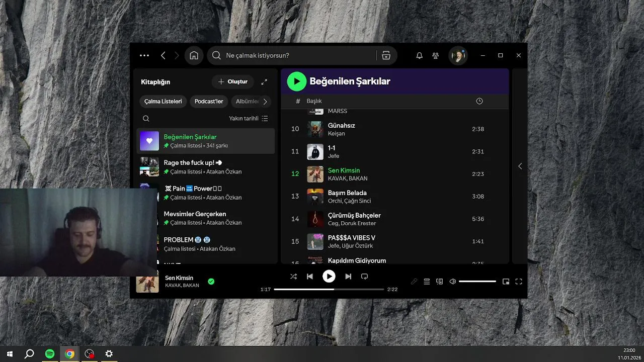Open the Yakın tarihli sort dropdown
This screenshot has width=644, height=362.
(x=249, y=119)
